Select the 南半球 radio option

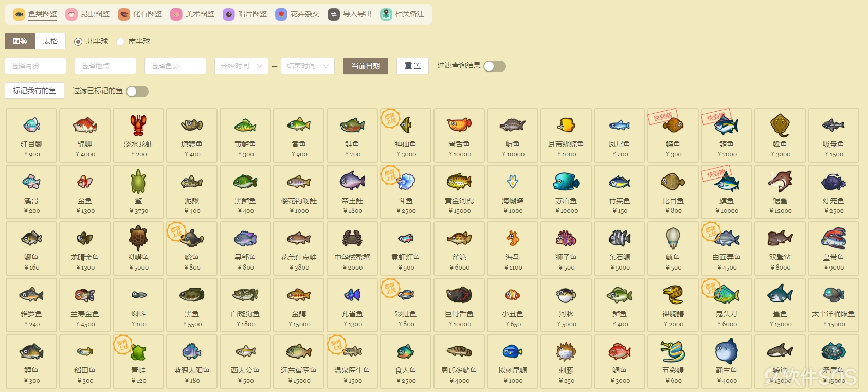[x=120, y=41]
